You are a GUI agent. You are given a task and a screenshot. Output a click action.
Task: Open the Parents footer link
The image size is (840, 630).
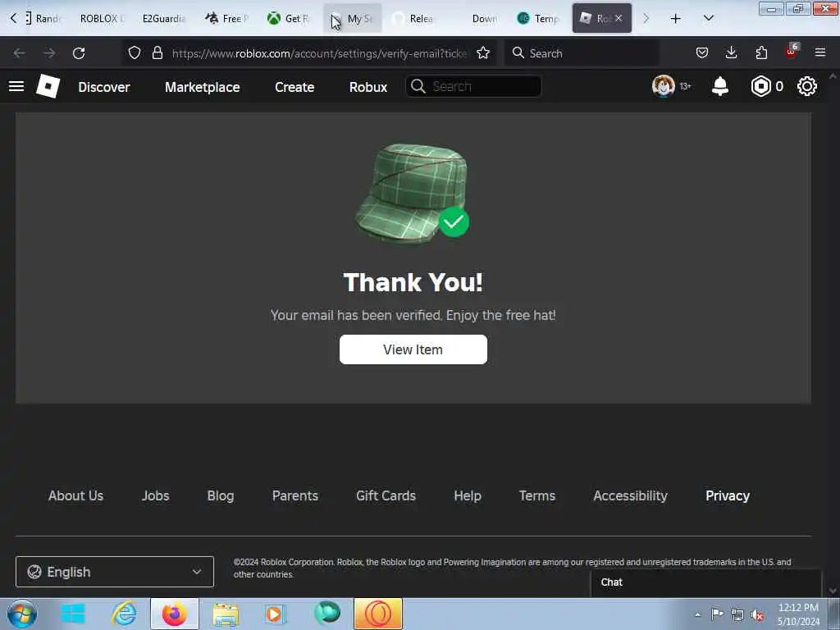point(295,495)
